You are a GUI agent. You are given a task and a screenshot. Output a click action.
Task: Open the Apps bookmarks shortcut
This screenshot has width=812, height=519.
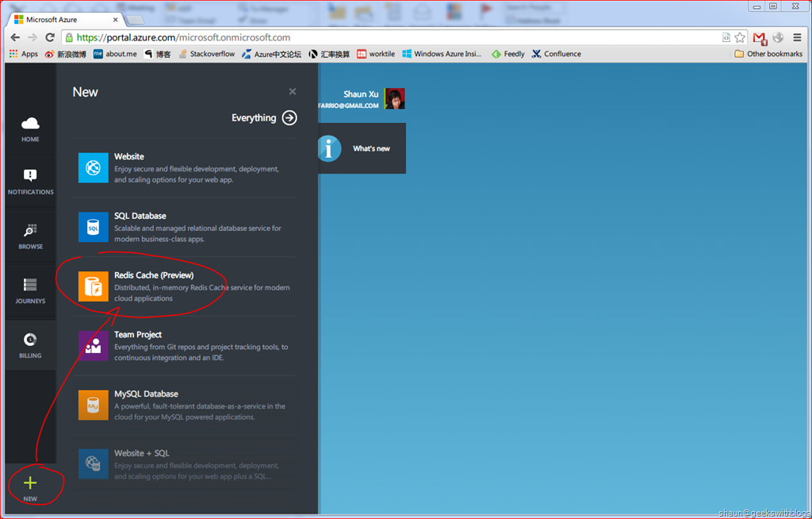23,54
